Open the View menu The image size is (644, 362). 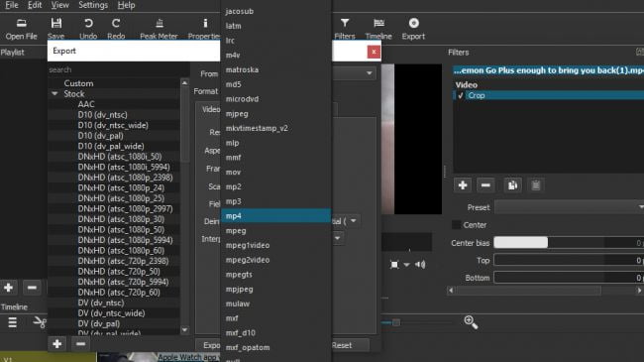60,5
